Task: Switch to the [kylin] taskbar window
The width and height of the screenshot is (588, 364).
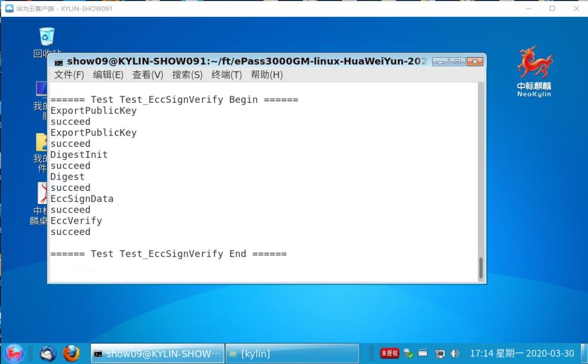Action: (292, 354)
